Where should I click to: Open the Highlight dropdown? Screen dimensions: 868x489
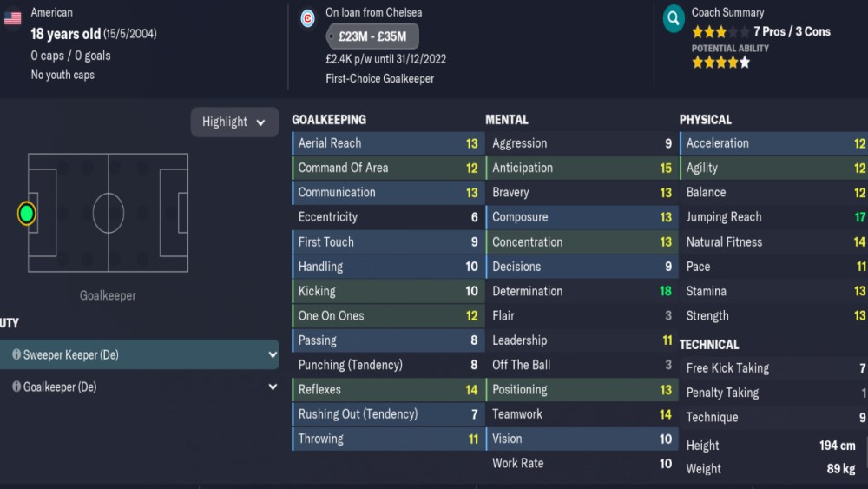pos(234,122)
